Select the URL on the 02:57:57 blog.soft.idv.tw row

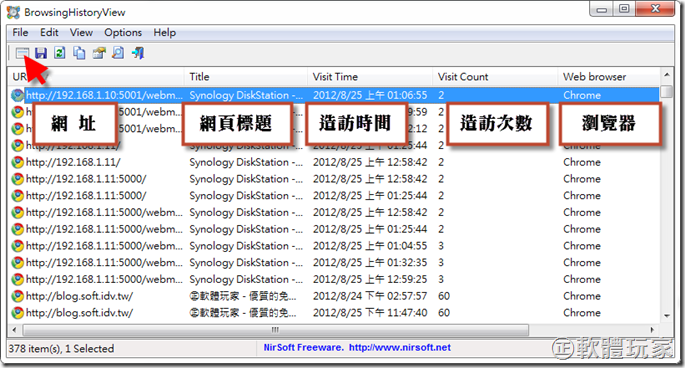pyautogui.click(x=80, y=296)
